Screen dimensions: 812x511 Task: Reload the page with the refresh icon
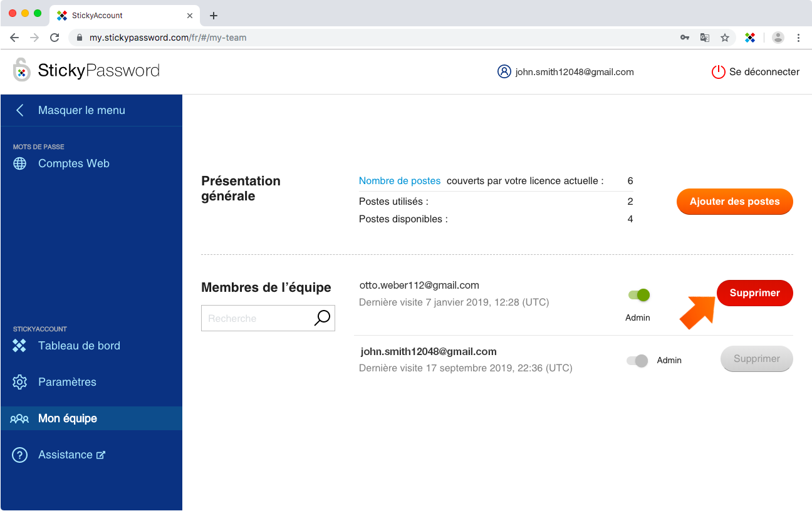coord(55,38)
